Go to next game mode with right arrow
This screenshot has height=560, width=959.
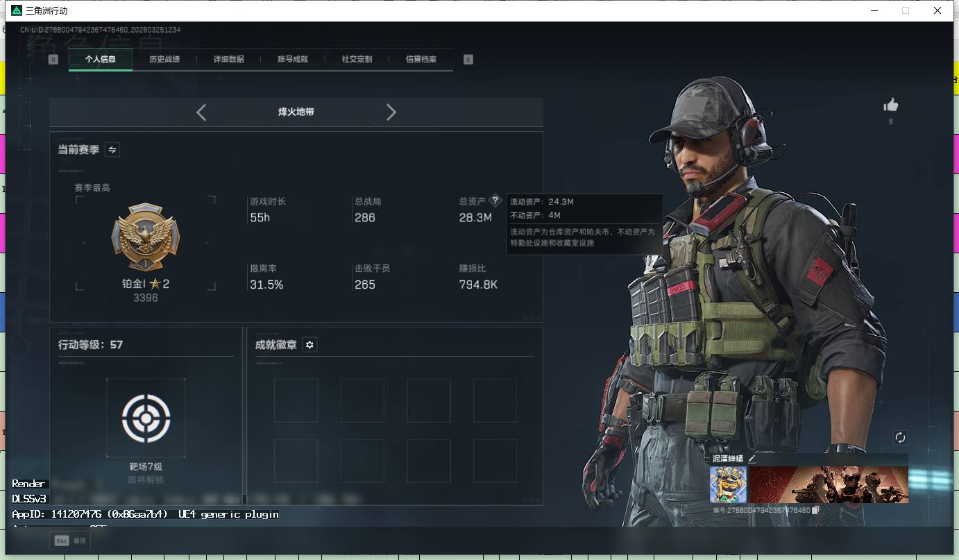(x=391, y=112)
